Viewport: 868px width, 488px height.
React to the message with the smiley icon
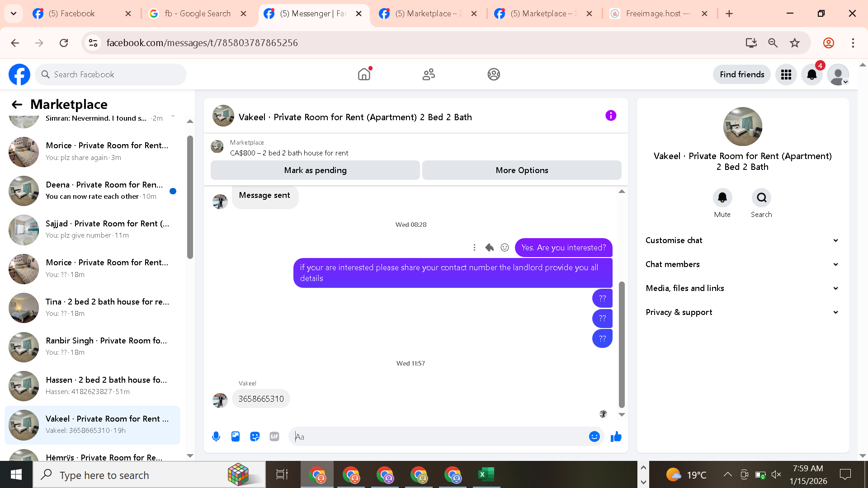pyautogui.click(x=505, y=248)
